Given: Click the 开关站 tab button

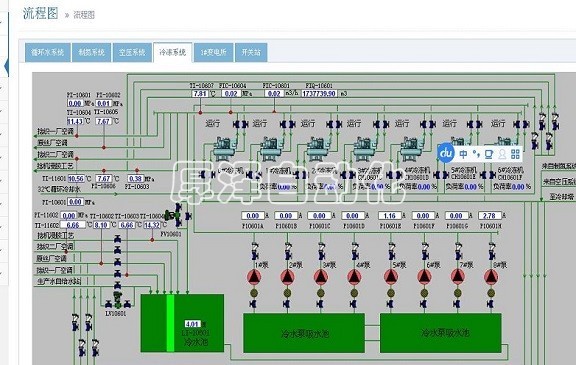Looking at the screenshot, I should (251, 53).
